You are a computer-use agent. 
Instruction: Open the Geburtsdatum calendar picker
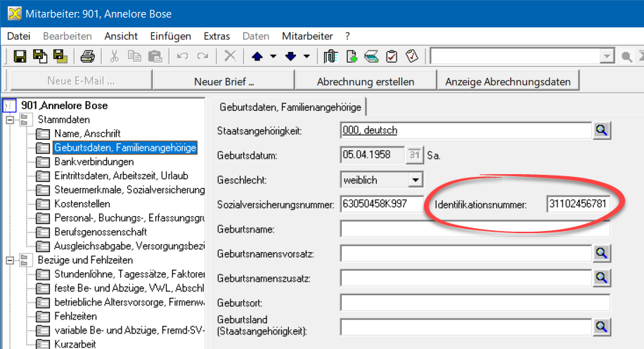414,155
